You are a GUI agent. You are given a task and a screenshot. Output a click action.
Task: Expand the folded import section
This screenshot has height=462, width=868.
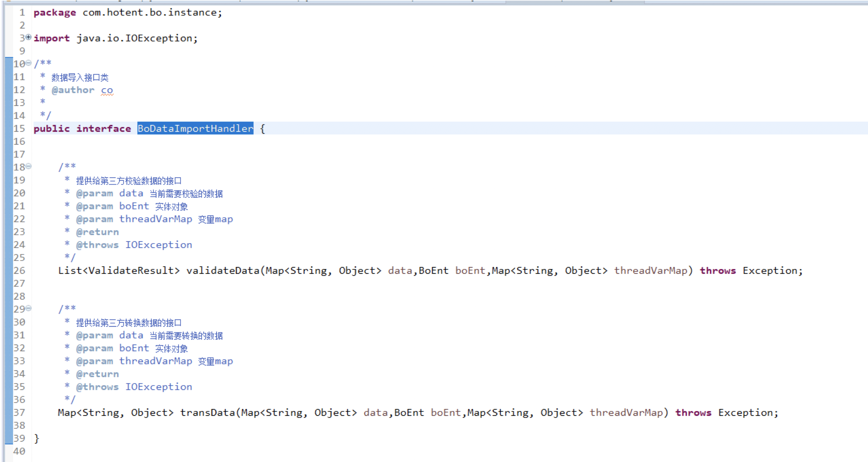[29, 37]
